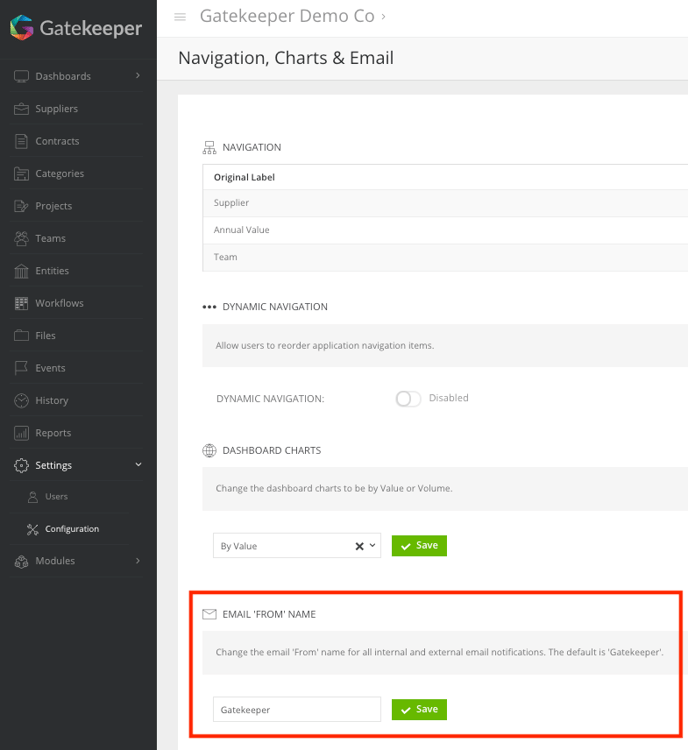The image size is (688, 750).
Task: Click the Settings gear icon
Action: [x=21, y=465]
